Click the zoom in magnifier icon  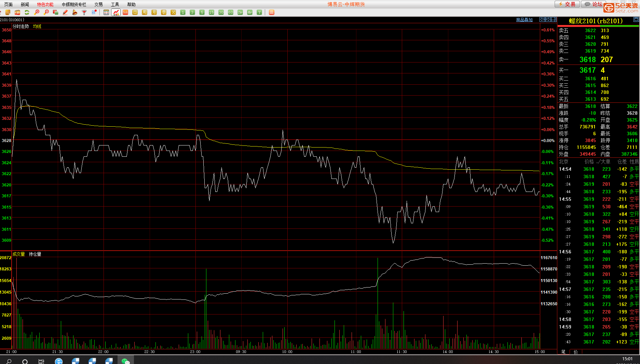(x=37, y=12)
